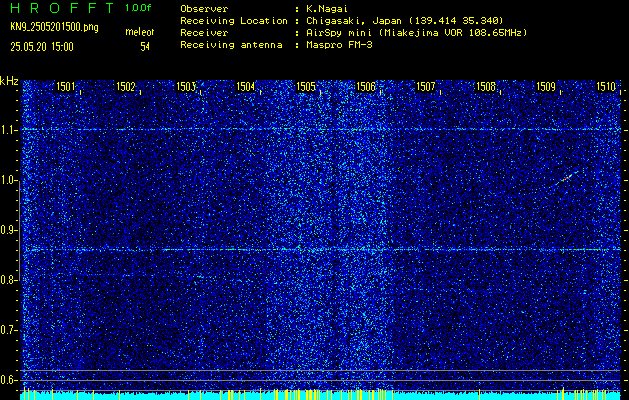Screen dimensions: 629x400
Task: Click the Observer field label
Action: tap(204, 9)
